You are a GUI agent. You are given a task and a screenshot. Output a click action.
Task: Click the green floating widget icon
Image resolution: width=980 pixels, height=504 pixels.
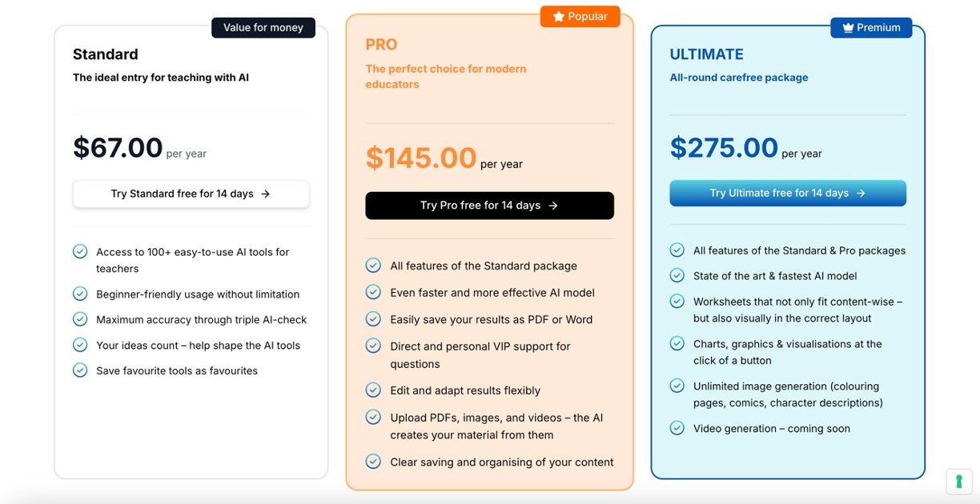pyautogui.click(x=958, y=481)
